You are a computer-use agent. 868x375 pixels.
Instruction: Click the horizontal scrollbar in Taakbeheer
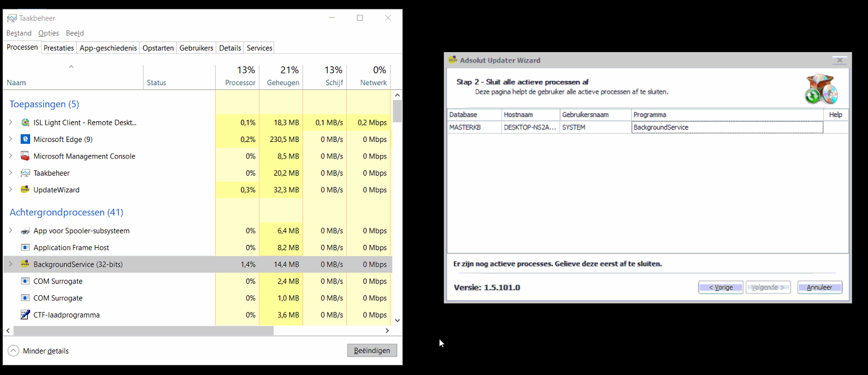coord(143,331)
